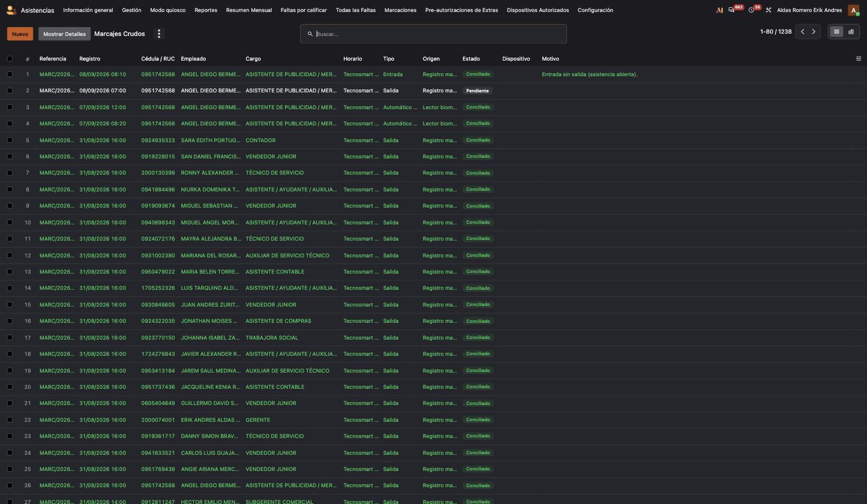Viewport: 867px width, 504px height.
Task: Sort by the Empleado column header
Action: (x=193, y=59)
